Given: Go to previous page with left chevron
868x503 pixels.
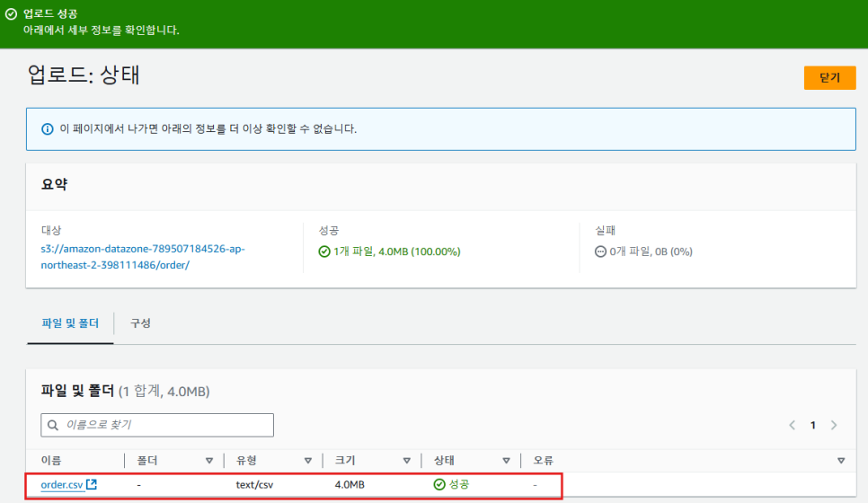Looking at the screenshot, I should 793,425.
